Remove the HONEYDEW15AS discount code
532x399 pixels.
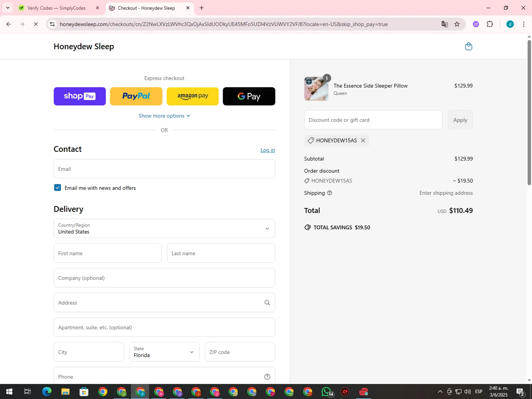pos(363,140)
